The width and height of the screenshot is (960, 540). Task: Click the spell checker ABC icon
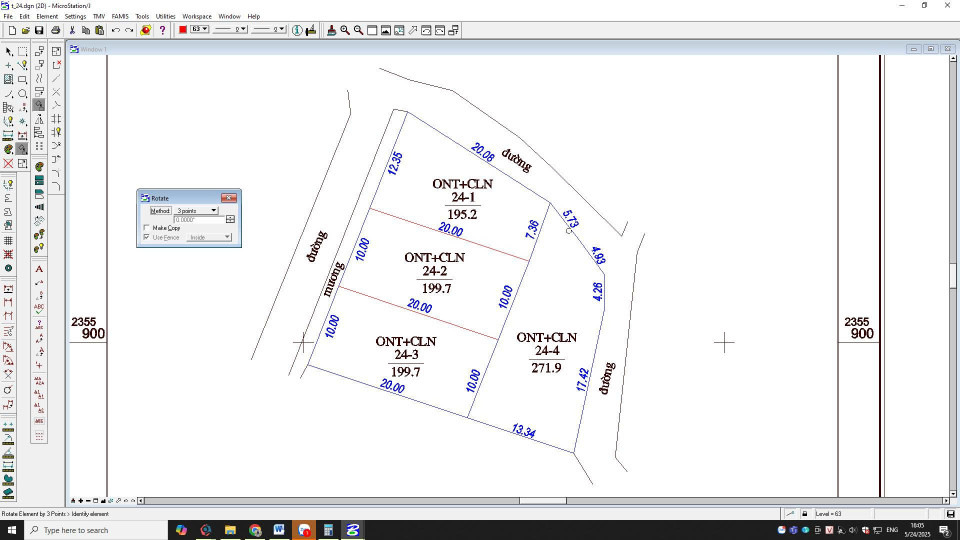click(x=39, y=309)
